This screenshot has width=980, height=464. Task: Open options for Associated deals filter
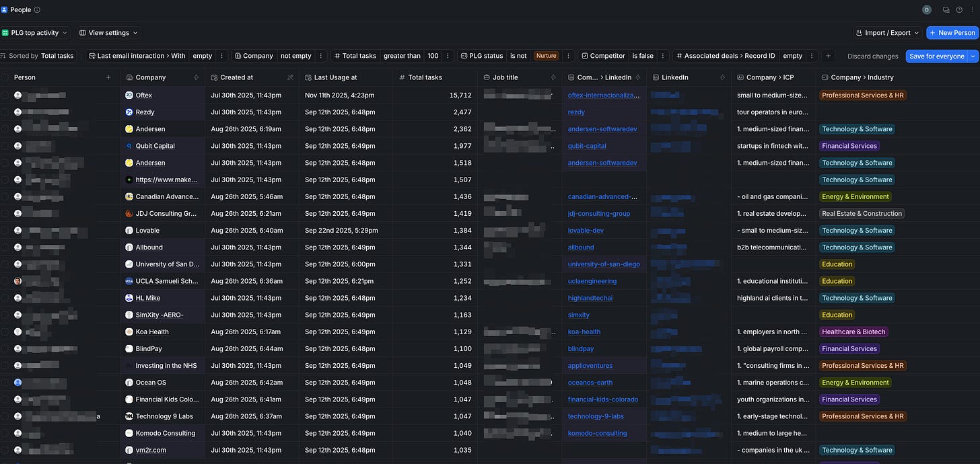pyautogui.click(x=812, y=56)
